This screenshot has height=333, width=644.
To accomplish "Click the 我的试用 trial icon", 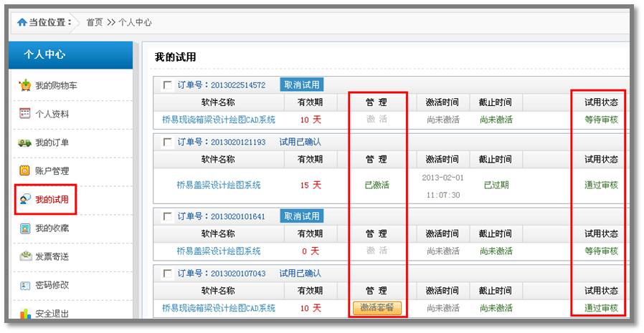I will click(25, 200).
